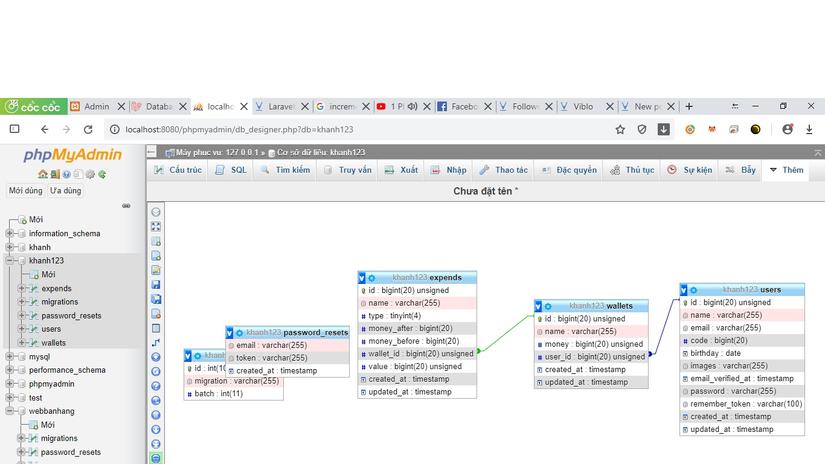Expand the performance_schema database node
The width and height of the screenshot is (825, 464).
pos(9,370)
